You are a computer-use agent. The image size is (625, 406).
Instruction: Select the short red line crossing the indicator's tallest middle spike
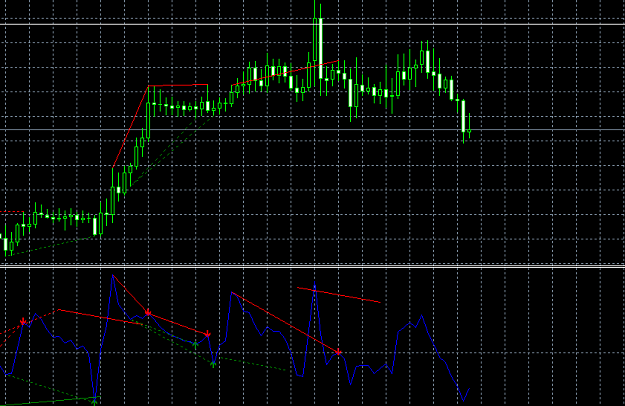tap(339, 295)
